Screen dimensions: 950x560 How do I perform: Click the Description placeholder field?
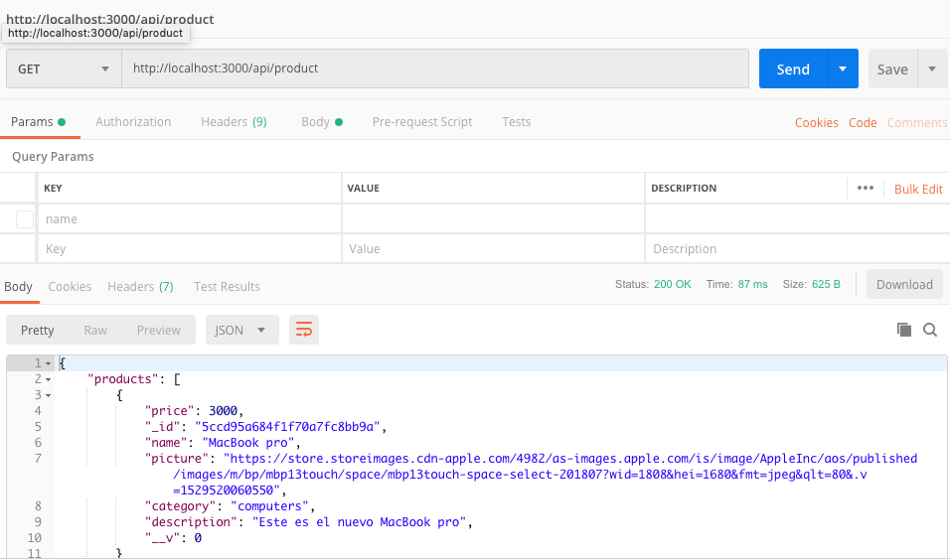click(797, 249)
